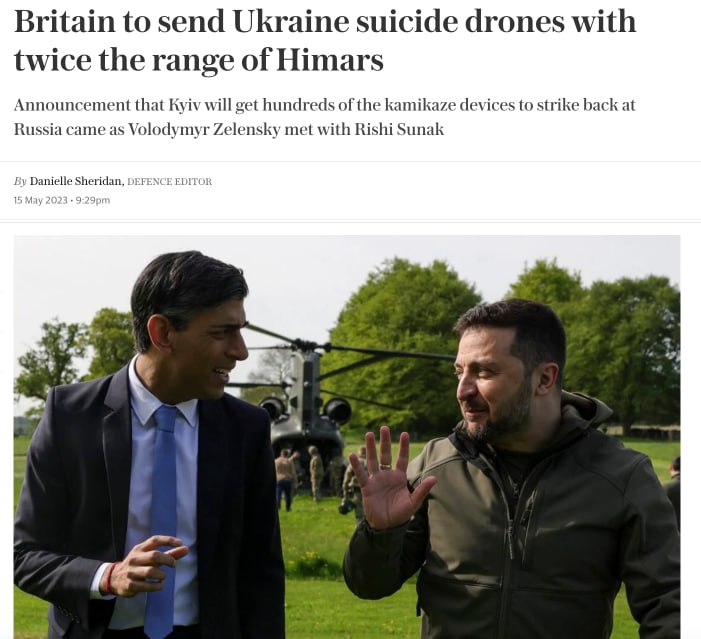The height and width of the screenshot is (639, 701).
Task: Click the word Himars in the headline
Action: tap(329, 60)
